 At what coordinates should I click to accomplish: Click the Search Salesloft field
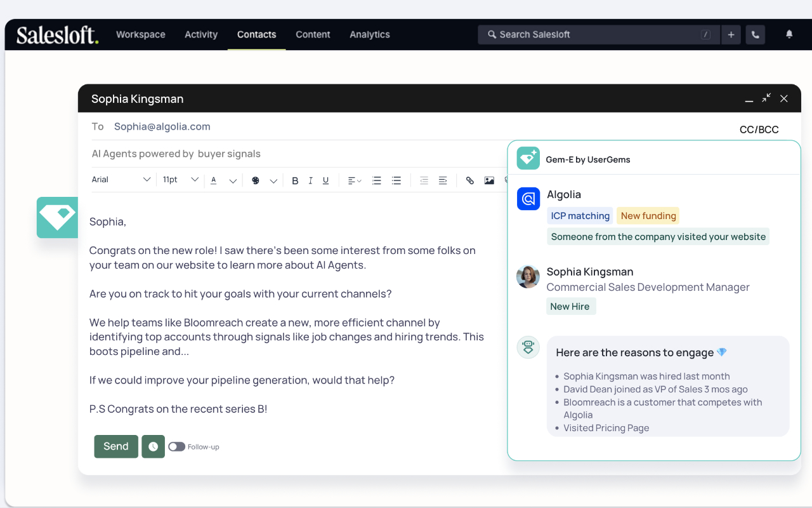(x=596, y=34)
